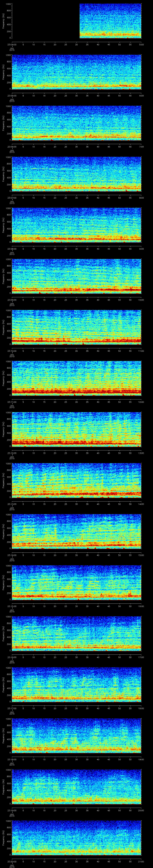This screenshot has width=153, height=868.
Task: Select the 10:00 end time label
Action: [141, 300]
